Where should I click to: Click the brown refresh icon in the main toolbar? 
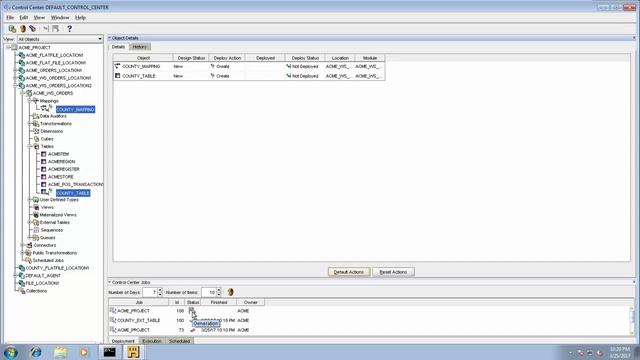(23, 29)
